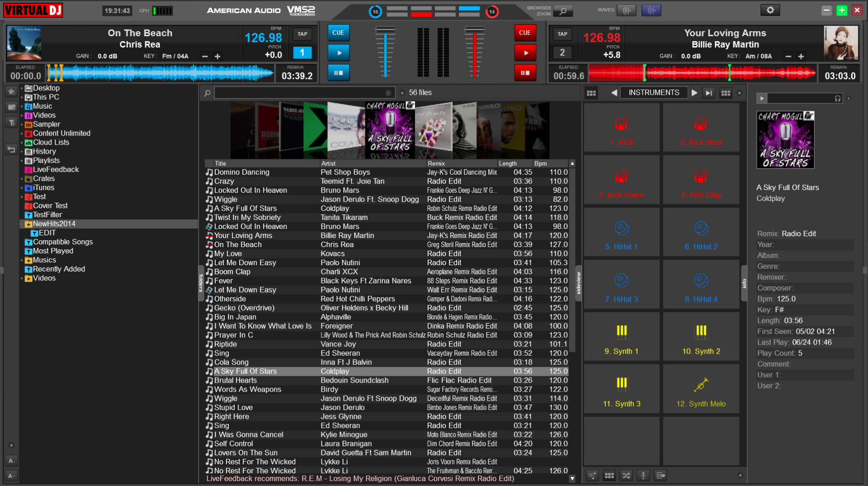Trigger the 4. Kick Clap pad

701,180
